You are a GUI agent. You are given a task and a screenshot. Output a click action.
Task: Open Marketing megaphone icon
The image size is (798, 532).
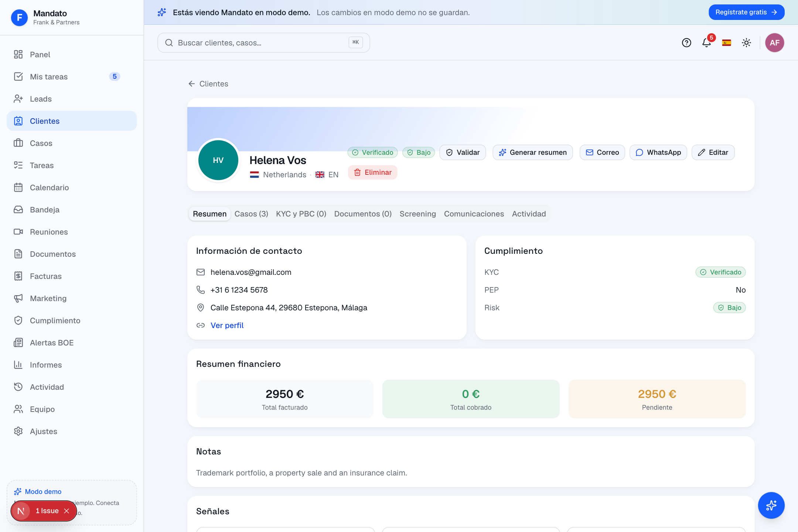pyautogui.click(x=18, y=298)
